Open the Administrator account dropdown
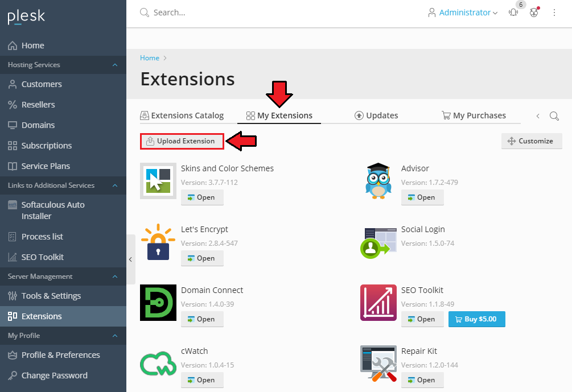The height and width of the screenshot is (392, 572). point(463,13)
